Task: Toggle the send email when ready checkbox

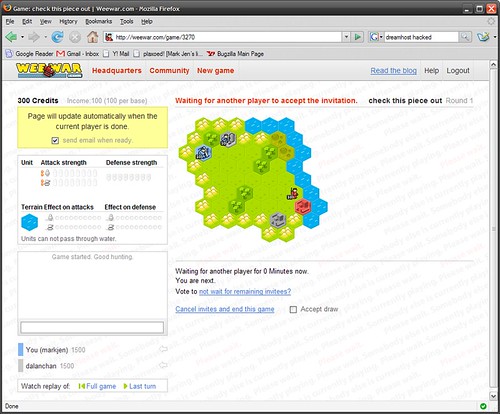Action: [x=55, y=140]
